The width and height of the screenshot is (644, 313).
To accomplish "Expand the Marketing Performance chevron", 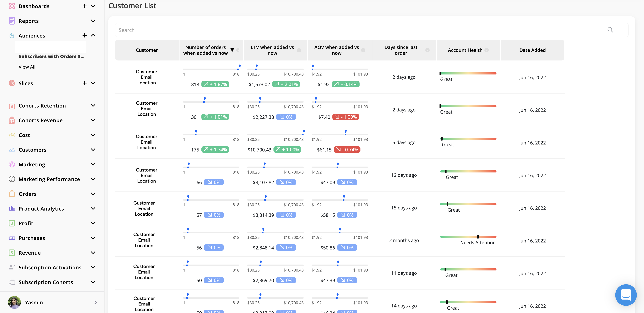I will [x=93, y=179].
